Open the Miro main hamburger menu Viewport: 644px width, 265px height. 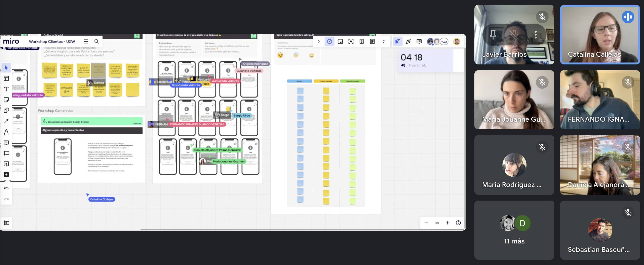pyautogui.click(x=86, y=41)
